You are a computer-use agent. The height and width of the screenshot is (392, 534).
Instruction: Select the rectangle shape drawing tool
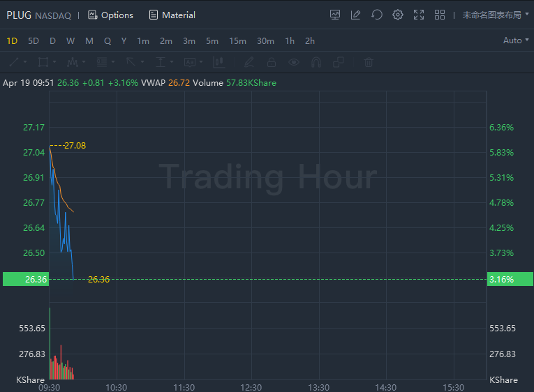pos(43,62)
